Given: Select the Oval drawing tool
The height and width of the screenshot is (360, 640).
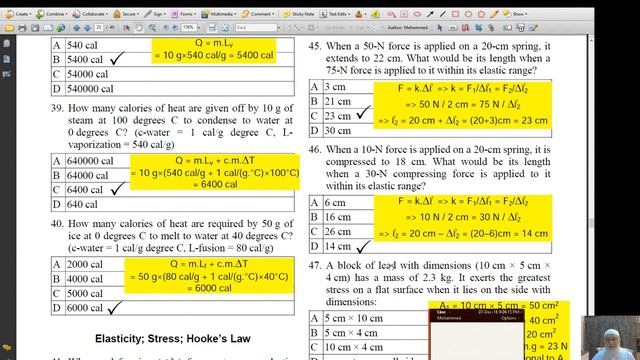Looking at the screenshot, I should 468,14.
